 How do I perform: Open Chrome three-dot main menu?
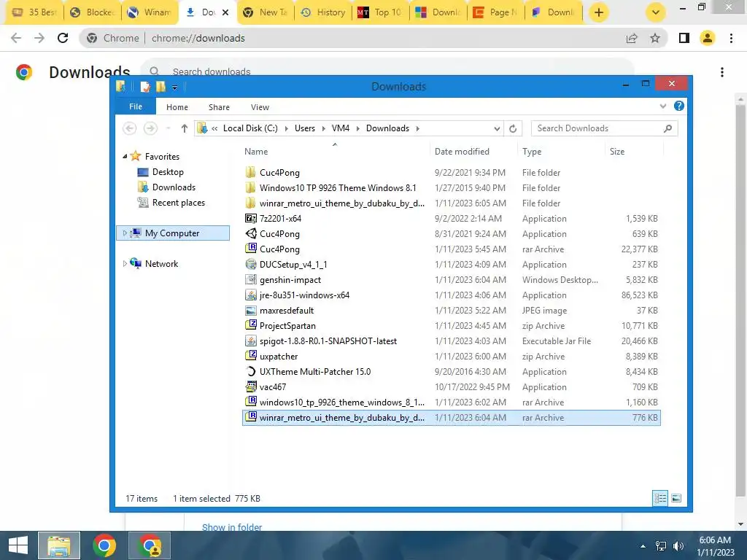pyautogui.click(x=731, y=38)
